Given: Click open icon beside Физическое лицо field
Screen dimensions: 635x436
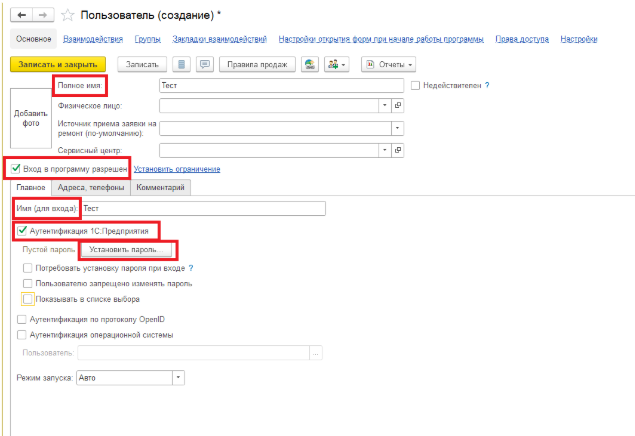Looking at the screenshot, I should click(x=397, y=105).
